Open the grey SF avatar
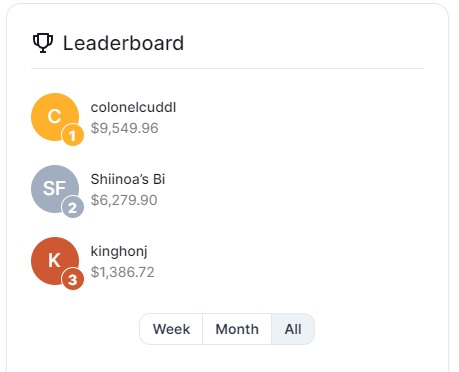The height and width of the screenshot is (372, 459). click(x=55, y=189)
